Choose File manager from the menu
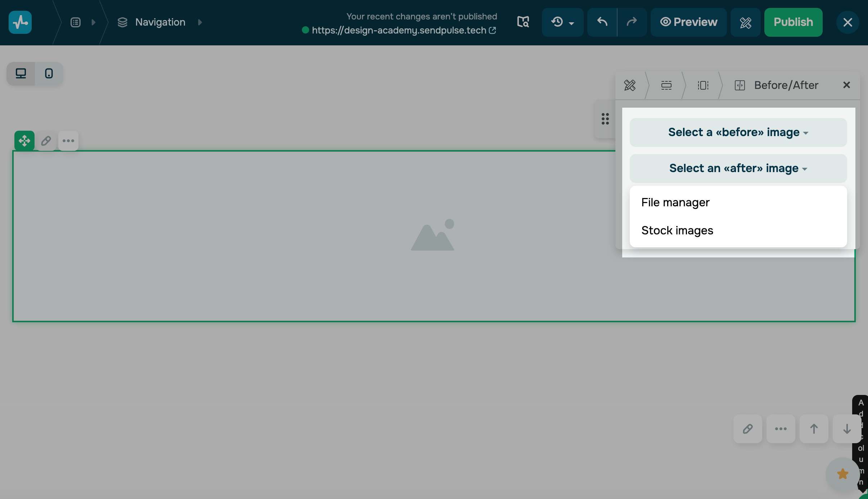Screen dimensions: 868x499 pyautogui.click(x=675, y=202)
